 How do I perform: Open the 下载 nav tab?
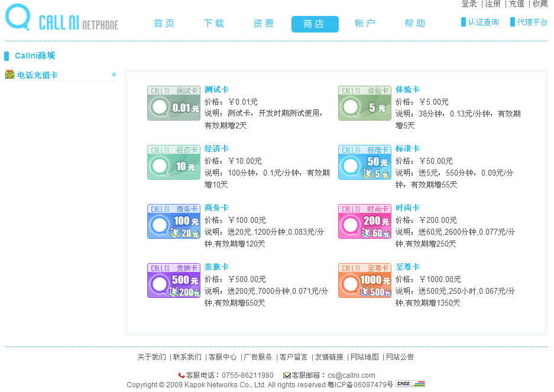(214, 23)
